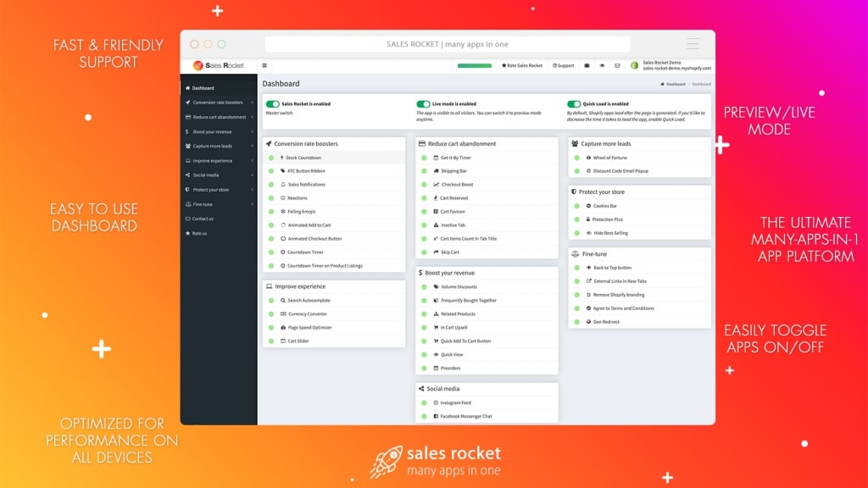
Task: Click the Stock Countdown bolt icon
Action: 281,158
